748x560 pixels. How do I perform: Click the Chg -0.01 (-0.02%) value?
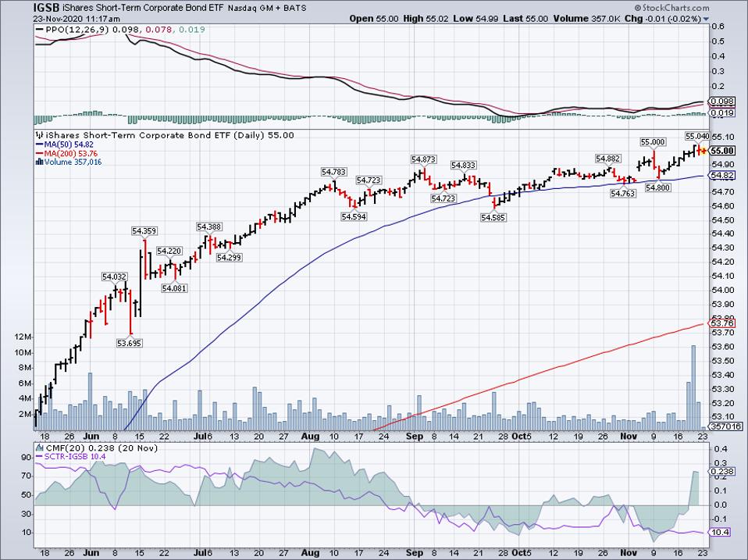(663, 19)
